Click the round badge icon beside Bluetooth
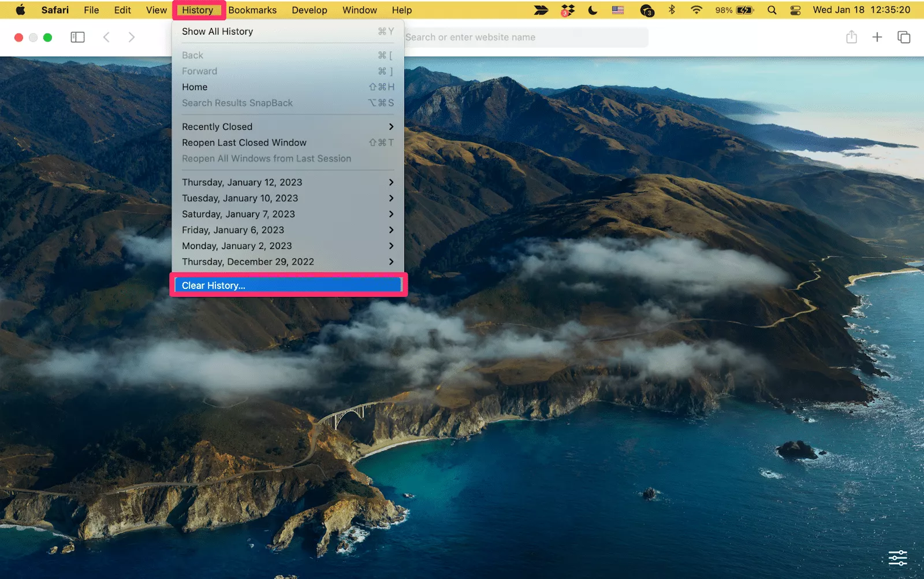The height and width of the screenshot is (579, 924). (647, 10)
